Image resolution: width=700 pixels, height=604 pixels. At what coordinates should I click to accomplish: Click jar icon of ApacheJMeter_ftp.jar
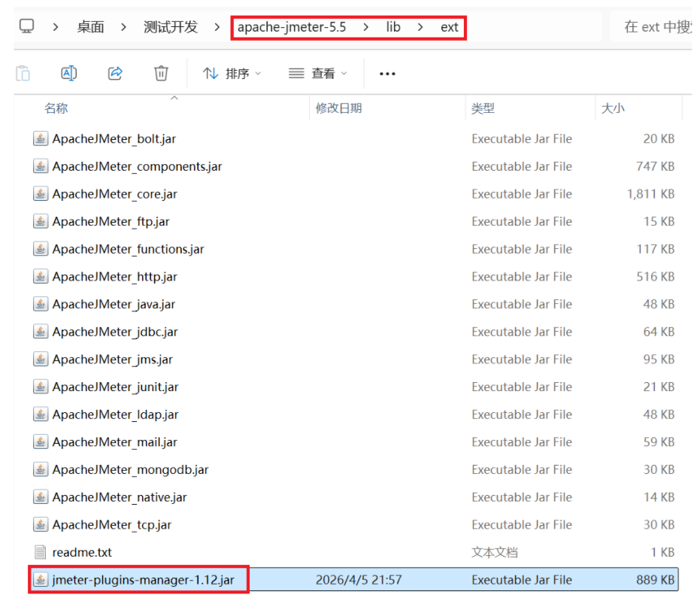click(x=41, y=222)
